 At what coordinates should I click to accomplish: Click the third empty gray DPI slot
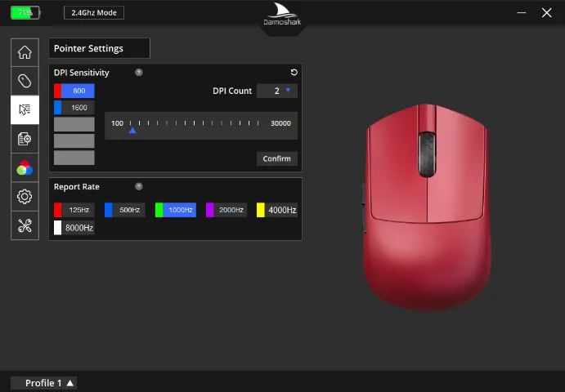pyautogui.click(x=74, y=124)
